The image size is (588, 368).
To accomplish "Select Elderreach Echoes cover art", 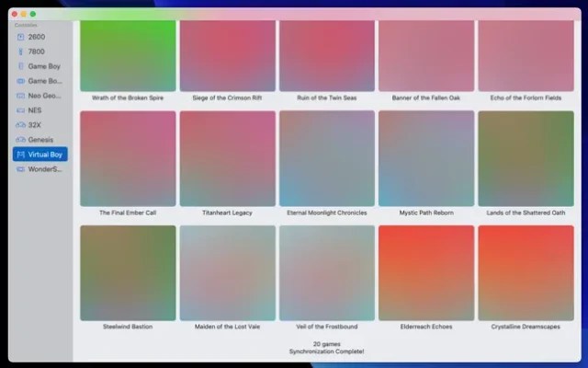I will (426, 273).
